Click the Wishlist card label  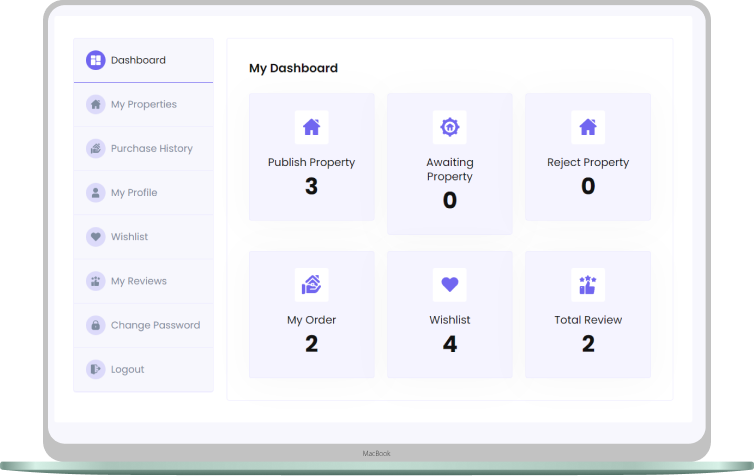click(450, 320)
